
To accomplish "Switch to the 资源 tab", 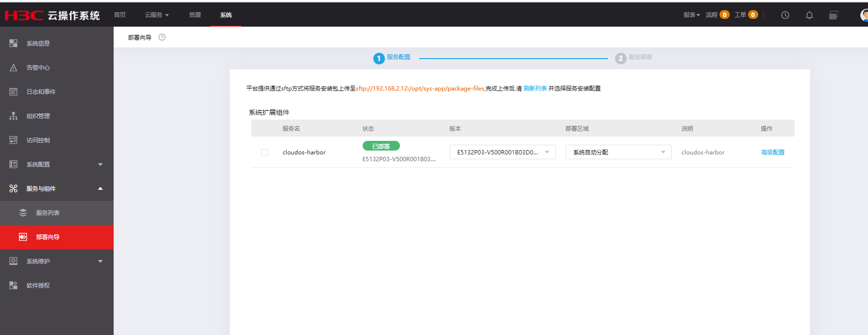I will [x=195, y=15].
